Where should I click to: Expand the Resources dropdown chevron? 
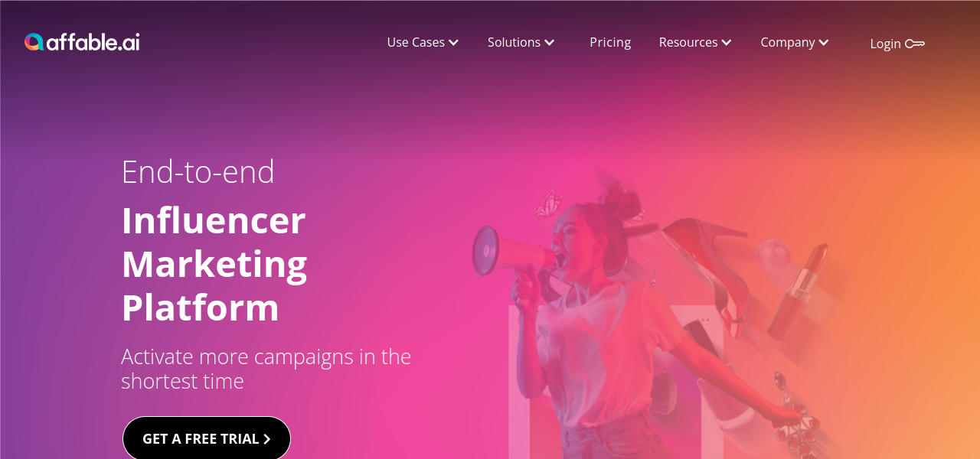(727, 43)
